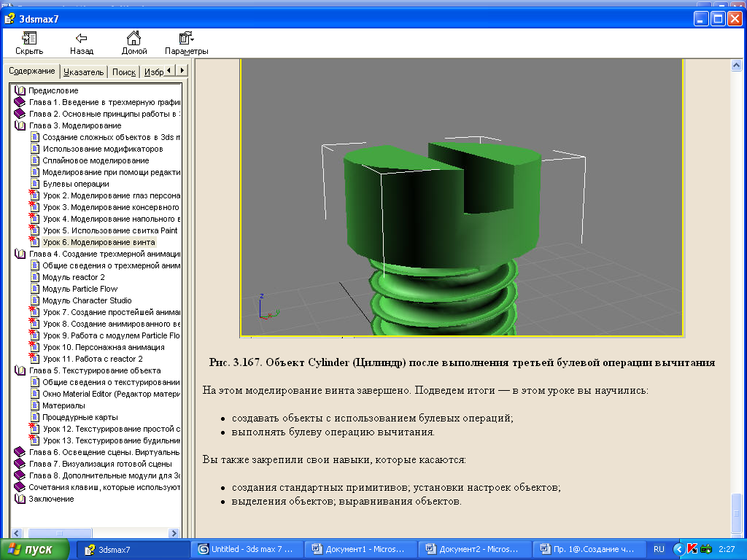Click page icon next to Использование модификаторов
This screenshot has height=560, width=747.
point(35,149)
